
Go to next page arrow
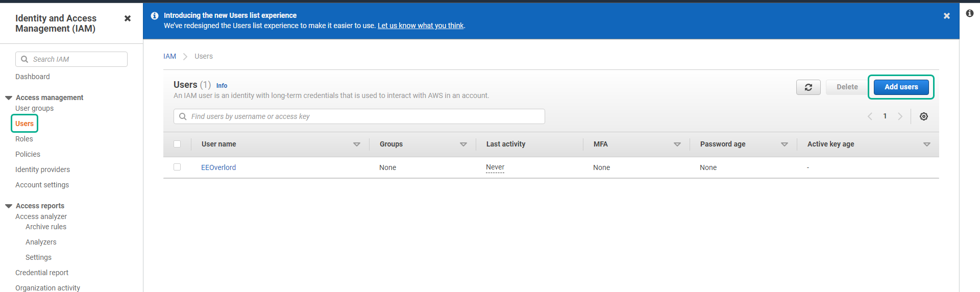click(900, 116)
